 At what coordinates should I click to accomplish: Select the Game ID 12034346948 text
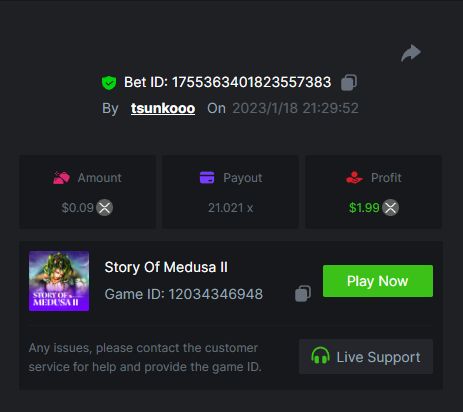[184, 294]
